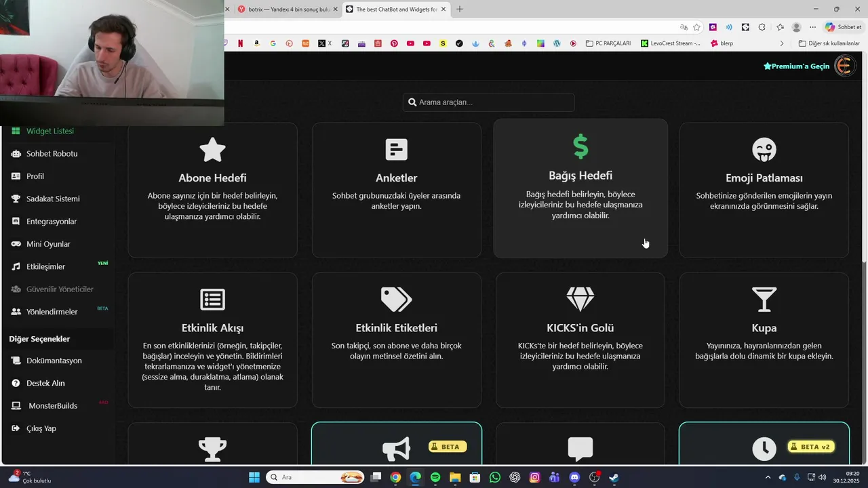Open Spotify from the taskbar
Screen dimensions: 868x488
[x=435, y=477]
